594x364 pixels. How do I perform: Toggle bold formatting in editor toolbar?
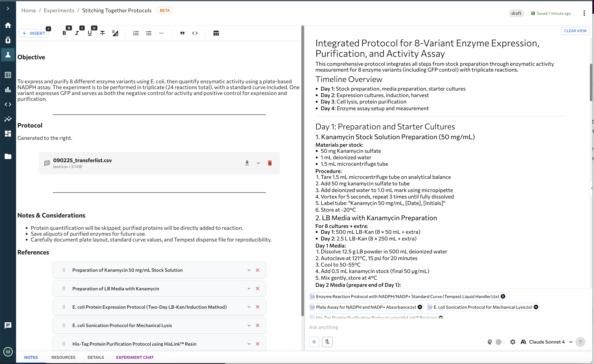pos(64,33)
